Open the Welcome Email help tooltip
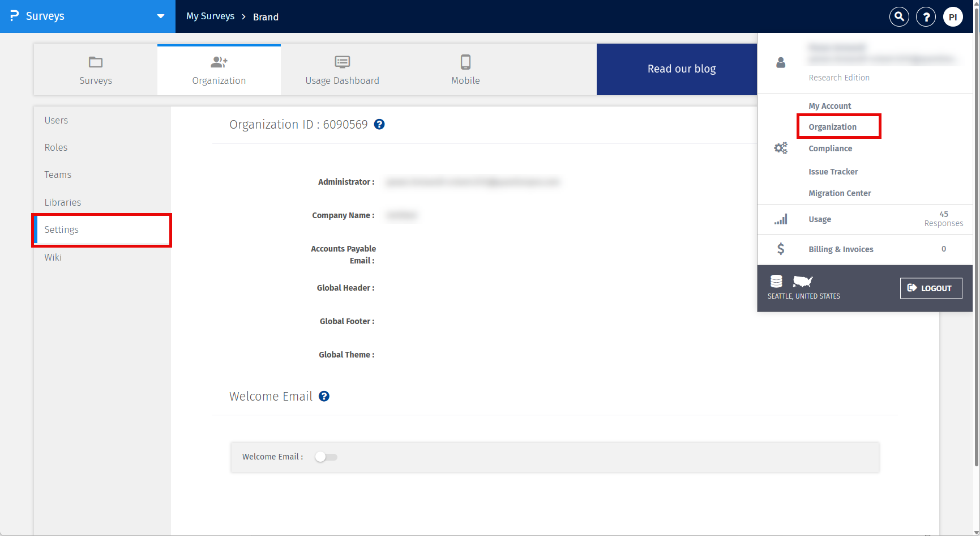The image size is (980, 536). [x=324, y=396]
